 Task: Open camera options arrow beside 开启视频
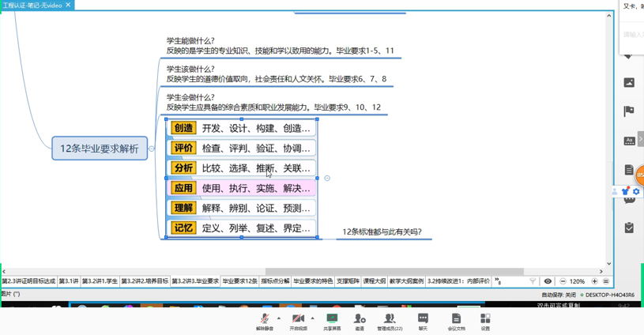coord(312,318)
